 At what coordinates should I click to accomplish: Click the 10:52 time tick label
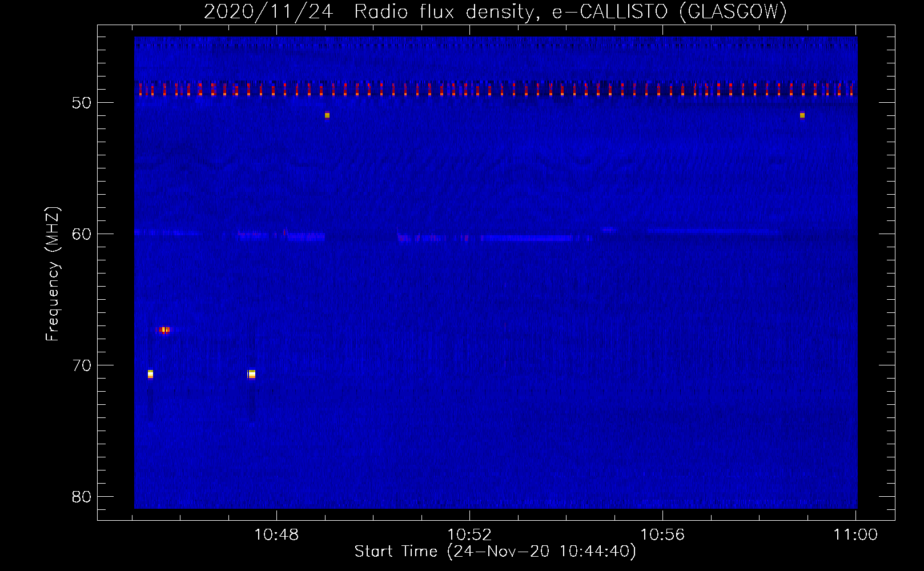pyautogui.click(x=469, y=535)
